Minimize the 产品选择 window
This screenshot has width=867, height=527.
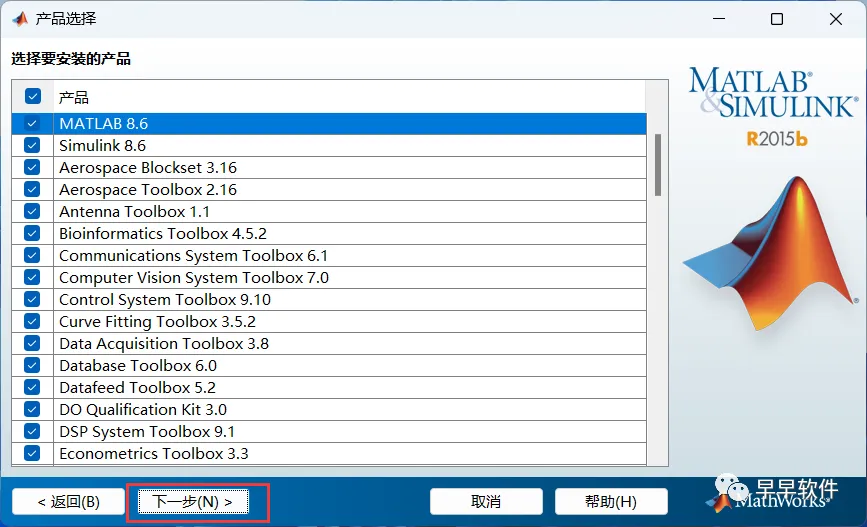click(x=719, y=19)
